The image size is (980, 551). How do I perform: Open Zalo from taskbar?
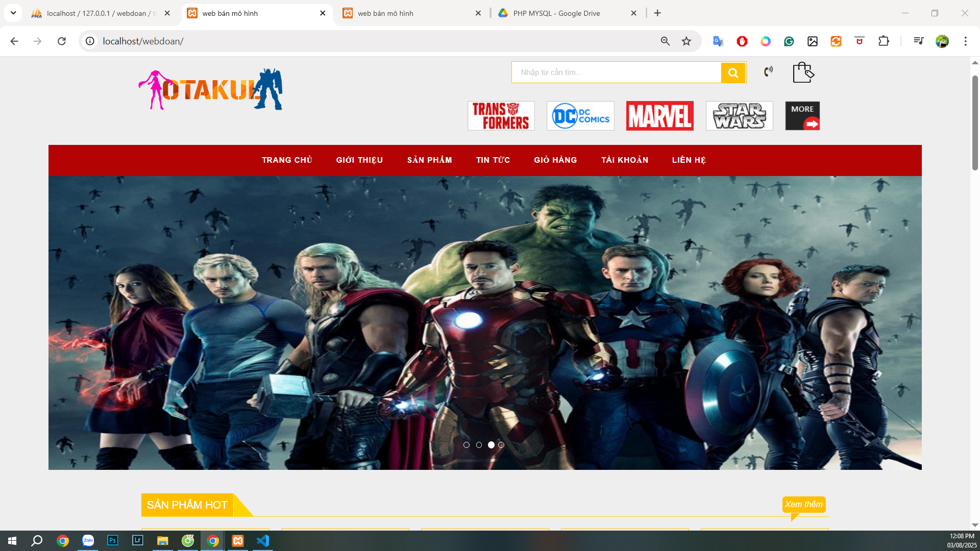[x=88, y=541]
